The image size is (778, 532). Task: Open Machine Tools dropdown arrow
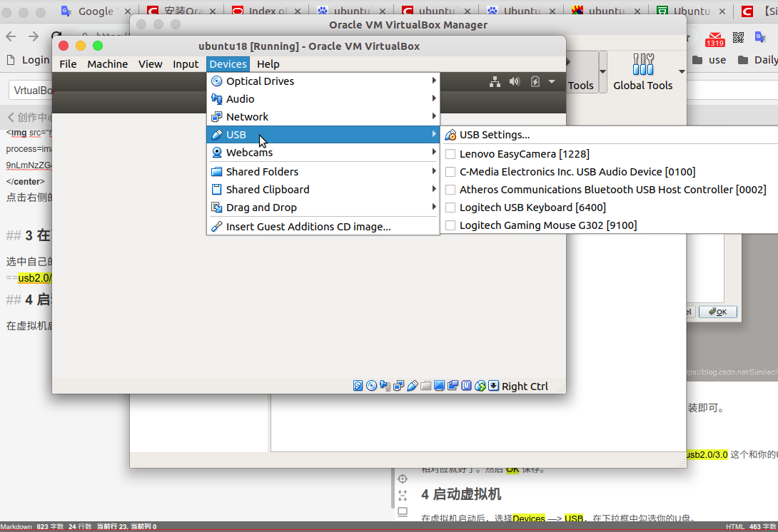tap(603, 72)
